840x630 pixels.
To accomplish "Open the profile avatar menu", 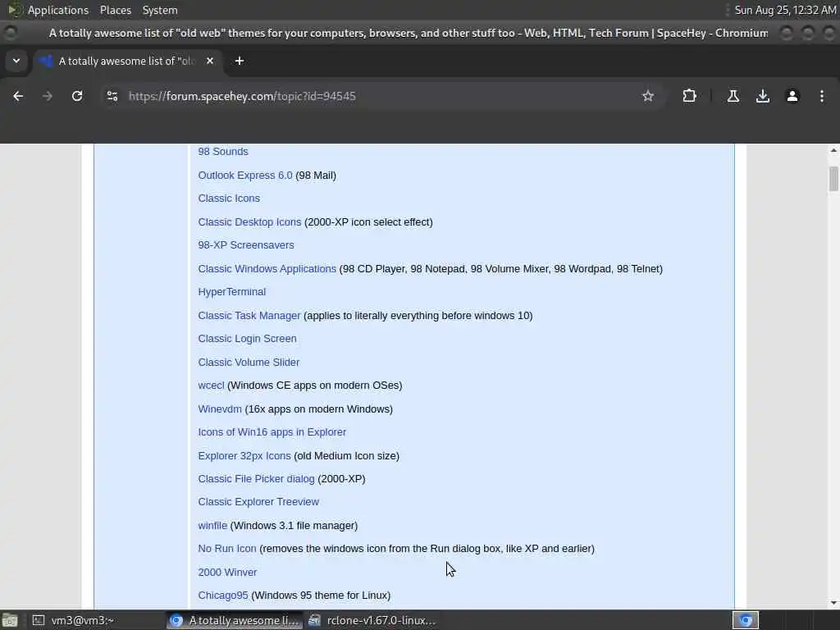I will pos(792,96).
